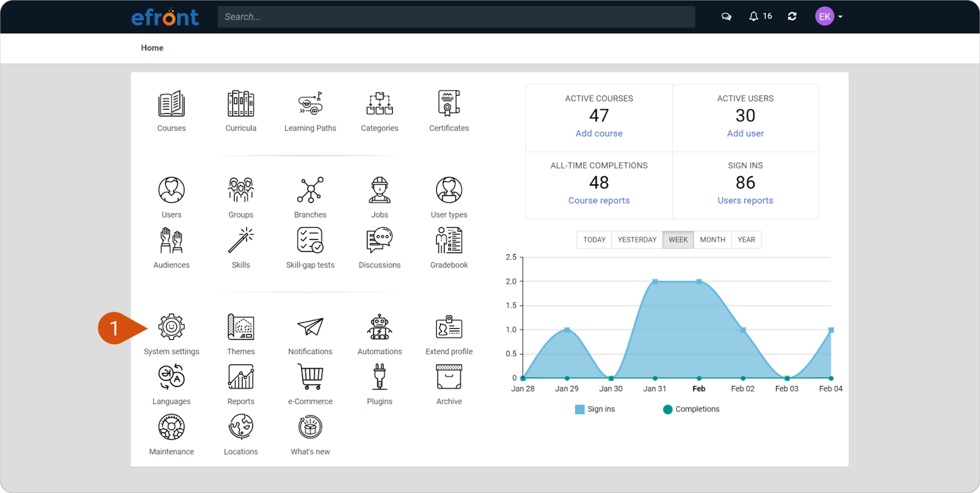Click into the Search input field
The height and width of the screenshot is (493, 980).
coord(456,17)
